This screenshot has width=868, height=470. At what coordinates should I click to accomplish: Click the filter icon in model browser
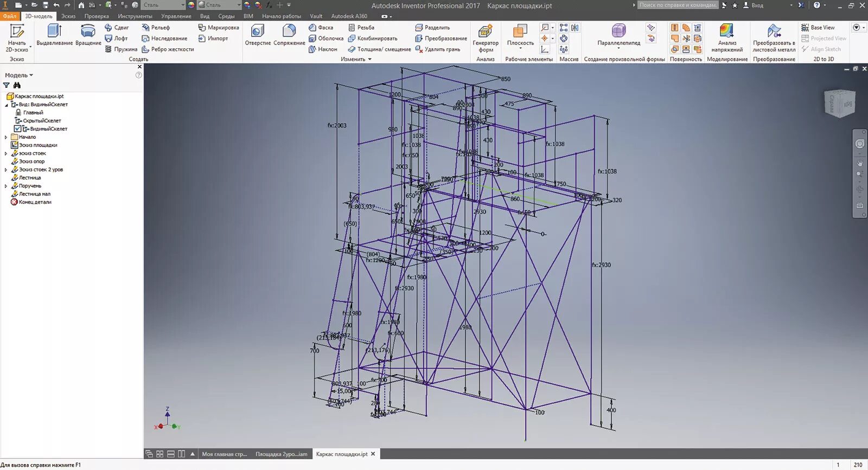coord(7,85)
